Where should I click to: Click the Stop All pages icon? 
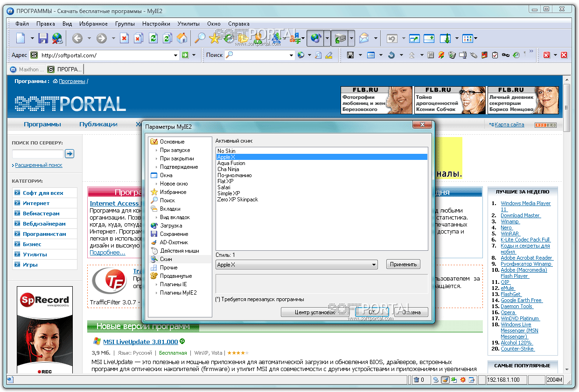[x=139, y=38]
